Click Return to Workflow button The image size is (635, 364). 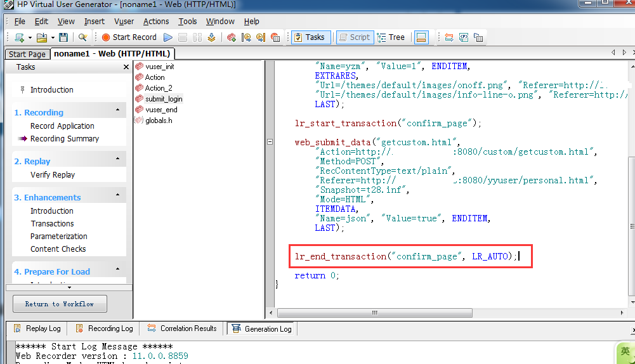(x=60, y=304)
